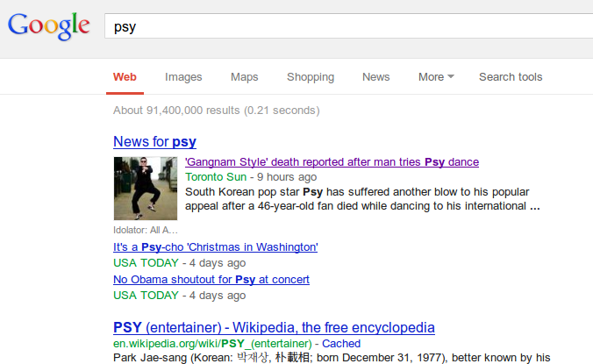Click the About 91,400,000 results text

pyautogui.click(x=217, y=111)
